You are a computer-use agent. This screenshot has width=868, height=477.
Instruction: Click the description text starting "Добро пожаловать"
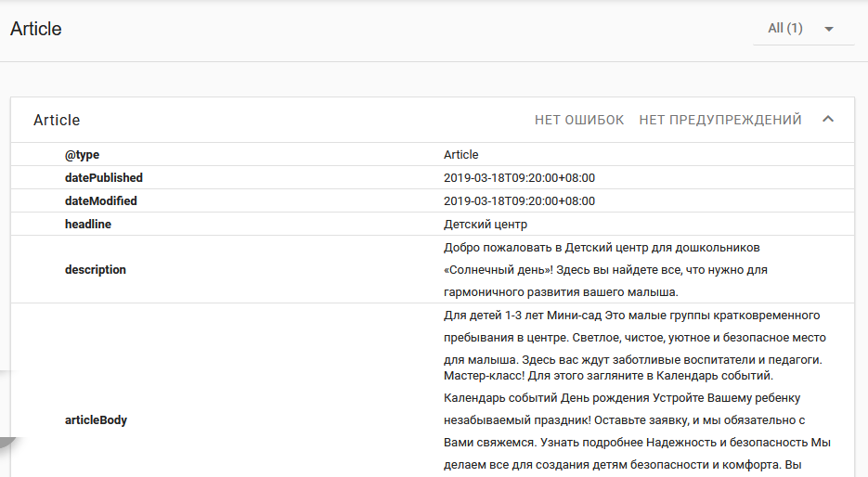point(602,248)
